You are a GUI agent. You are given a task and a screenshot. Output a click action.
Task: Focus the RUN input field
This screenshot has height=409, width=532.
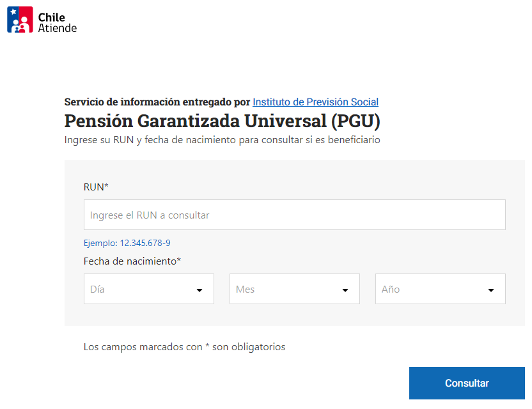click(294, 215)
